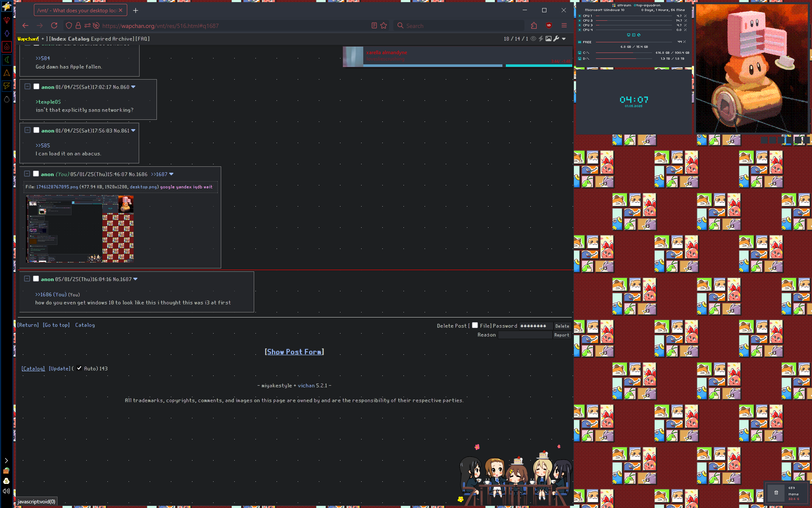Click the Extensions puzzle-piece icon
Screen dimensions: 812x508
pyautogui.click(x=534, y=25)
